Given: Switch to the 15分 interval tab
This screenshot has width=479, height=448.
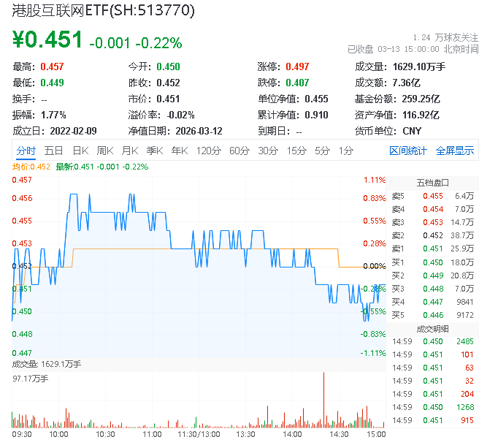Looking at the screenshot, I should (x=296, y=151).
